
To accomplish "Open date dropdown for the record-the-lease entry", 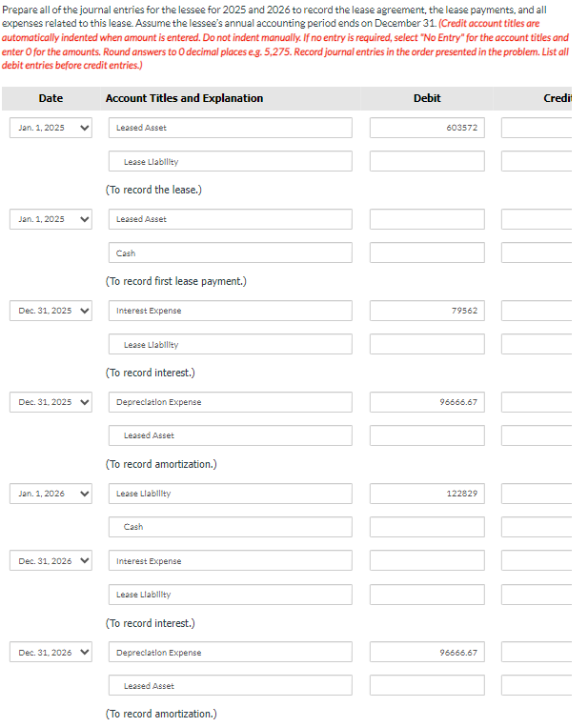I will tap(51, 128).
